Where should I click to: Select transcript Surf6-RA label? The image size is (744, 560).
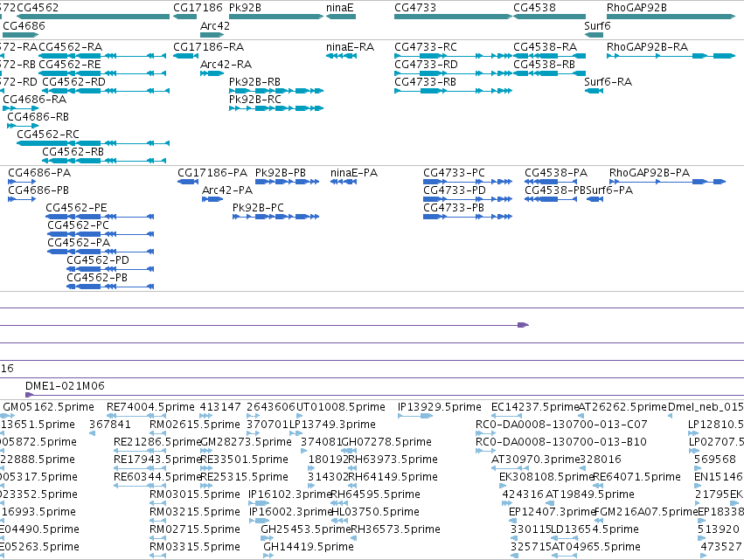click(608, 82)
